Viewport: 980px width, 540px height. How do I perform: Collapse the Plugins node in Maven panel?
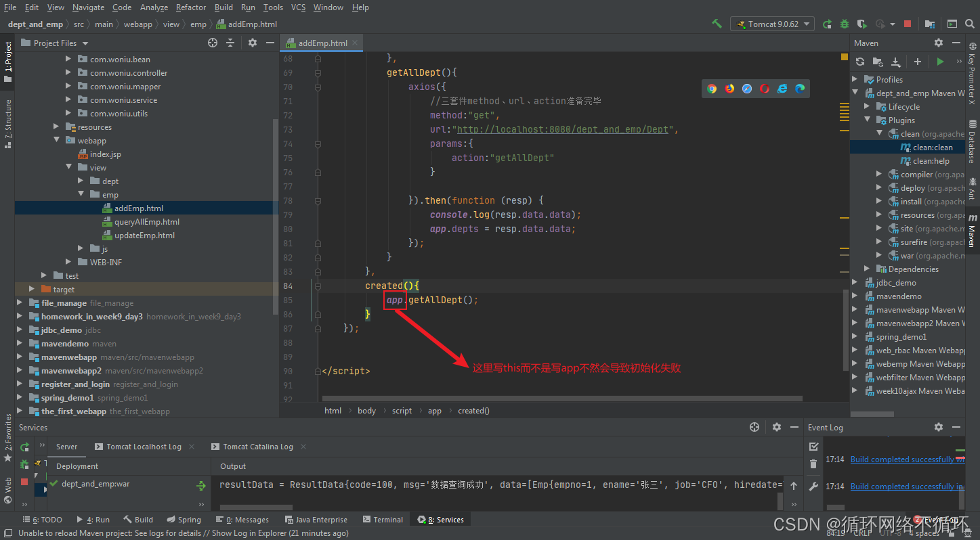pos(868,120)
